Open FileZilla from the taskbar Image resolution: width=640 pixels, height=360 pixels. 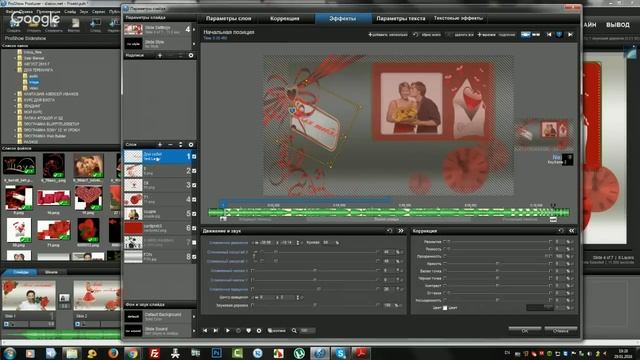(154, 353)
